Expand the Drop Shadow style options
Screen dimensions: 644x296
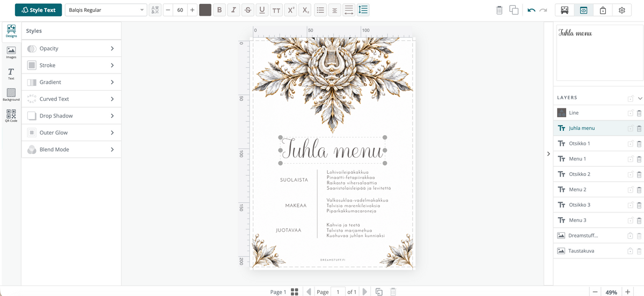click(x=71, y=116)
